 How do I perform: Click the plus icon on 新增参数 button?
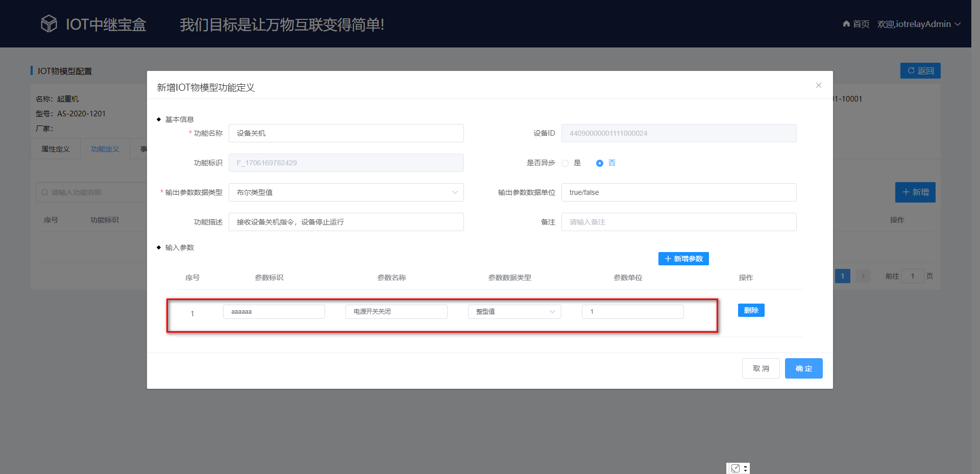coord(668,259)
